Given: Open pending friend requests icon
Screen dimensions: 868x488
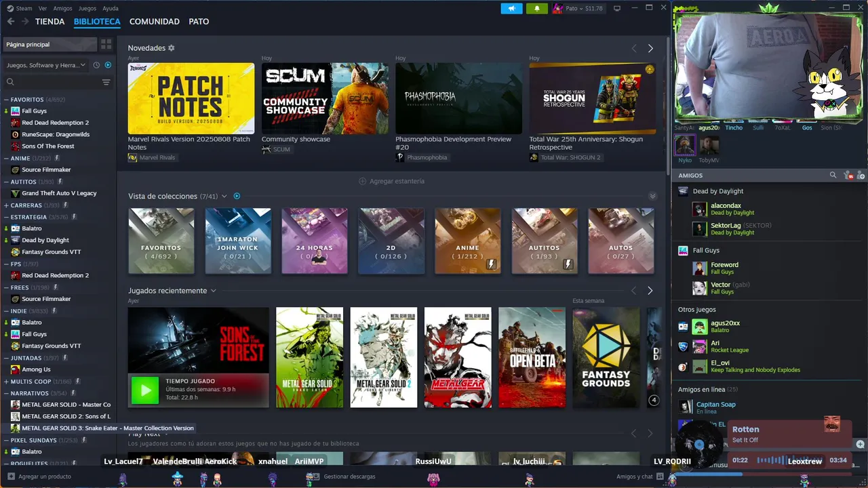Looking at the screenshot, I should click(848, 176).
